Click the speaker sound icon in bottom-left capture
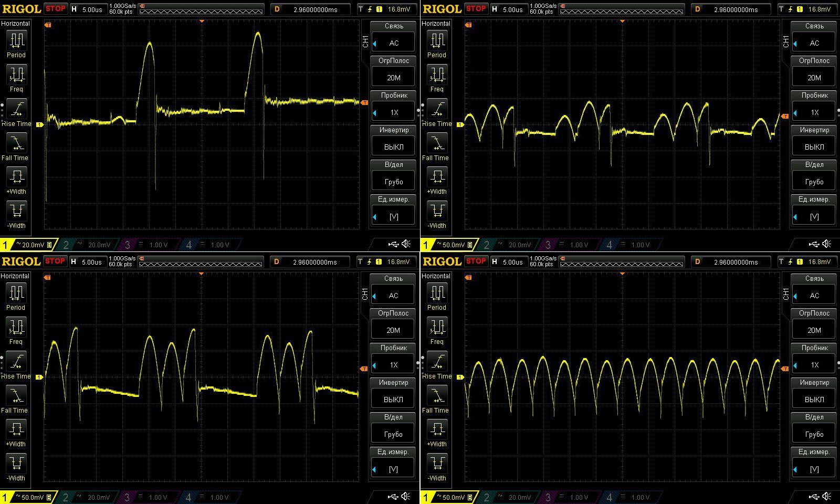The height and width of the screenshot is (504, 840). 406,497
